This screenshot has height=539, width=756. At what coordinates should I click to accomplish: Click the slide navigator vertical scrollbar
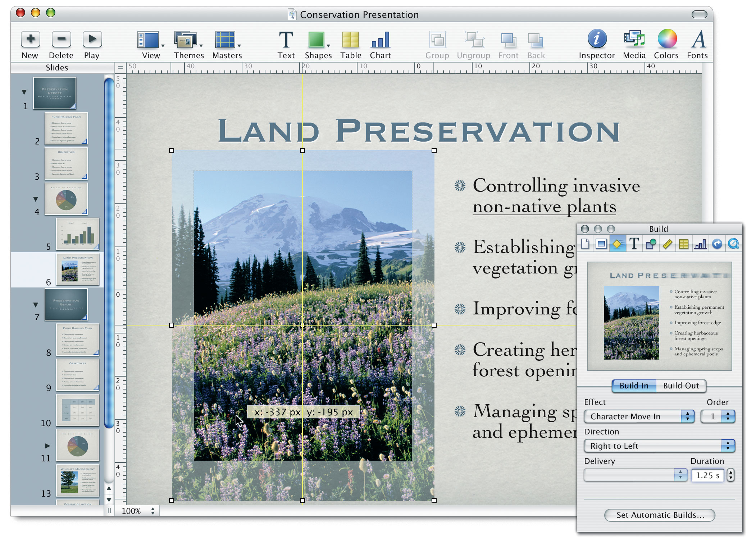coord(109,252)
